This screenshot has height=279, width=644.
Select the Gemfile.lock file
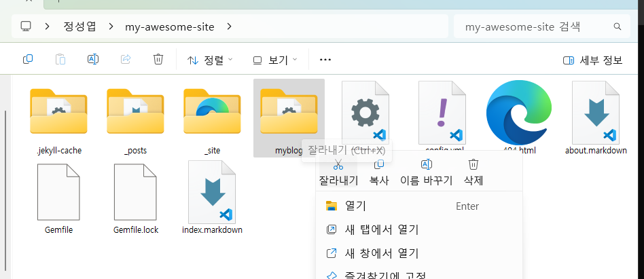pyautogui.click(x=136, y=199)
